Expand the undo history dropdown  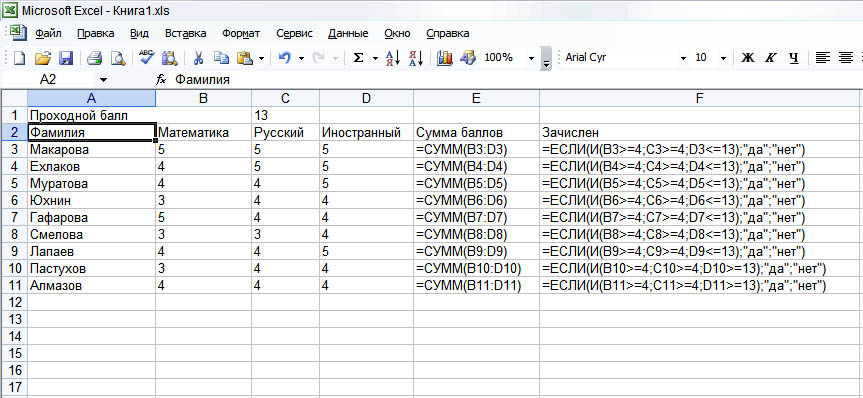(x=301, y=58)
